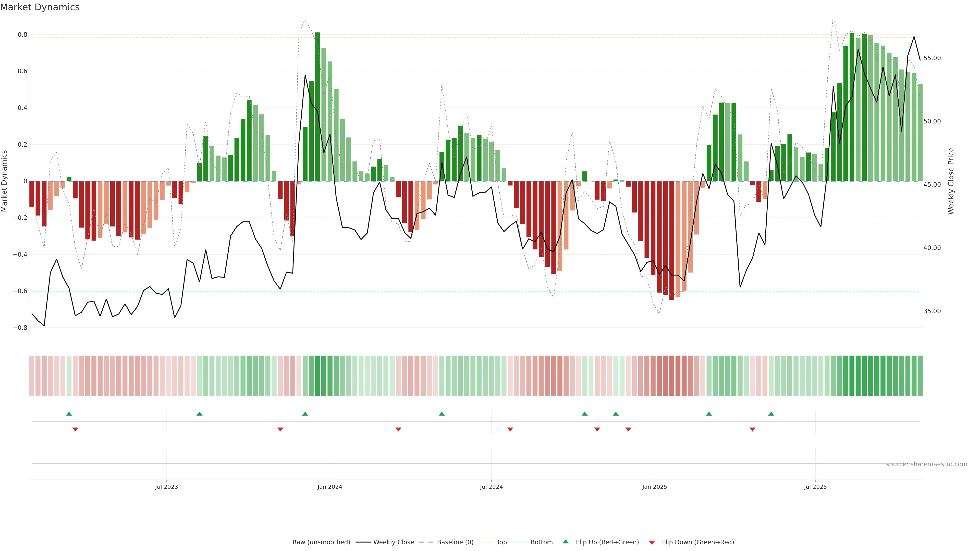Click the last red flip-down marker triangle
980x551 pixels.
[x=753, y=429]
